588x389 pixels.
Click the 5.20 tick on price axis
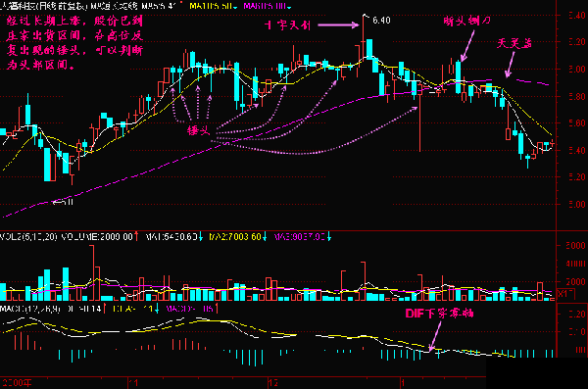click(577, 176)
